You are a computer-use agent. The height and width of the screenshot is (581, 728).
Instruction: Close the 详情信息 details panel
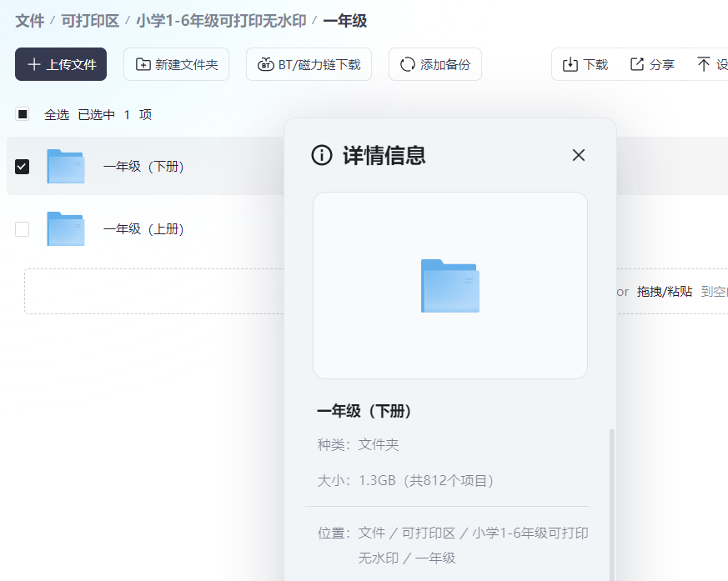[579, 155]
